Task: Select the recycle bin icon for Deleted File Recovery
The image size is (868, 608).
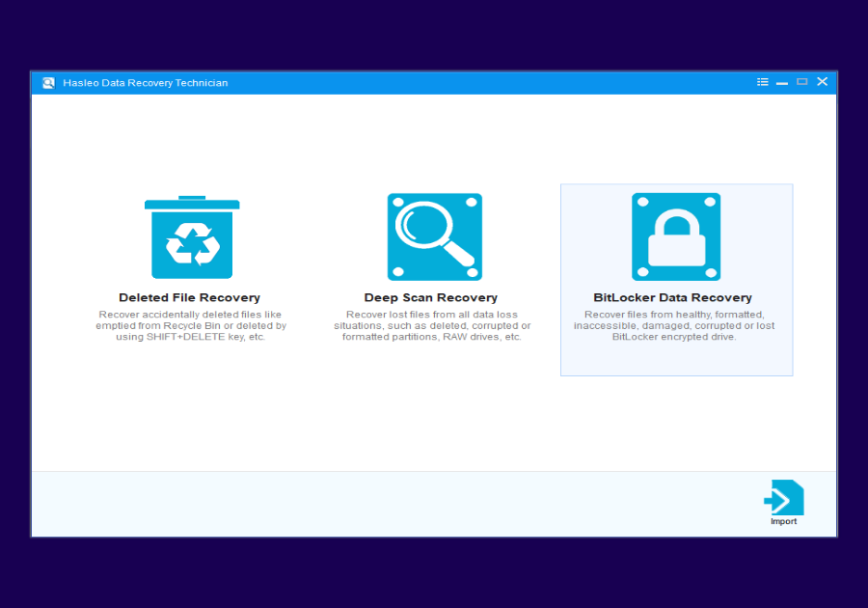Action: (x=192, y=235)
